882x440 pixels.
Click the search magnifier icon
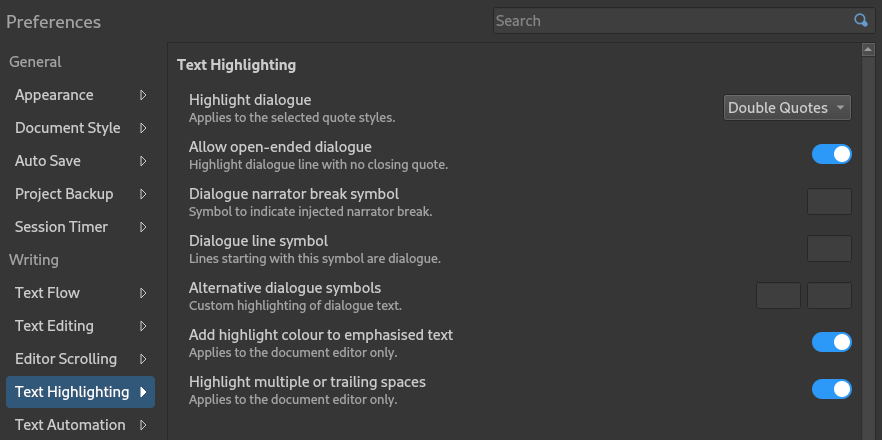[861, 21]
